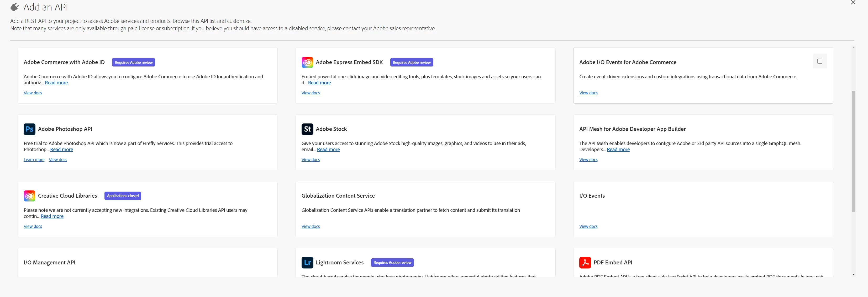
Task: Check the Adobe I/O Events for Commerce checkbox
Action: [819, 61]
